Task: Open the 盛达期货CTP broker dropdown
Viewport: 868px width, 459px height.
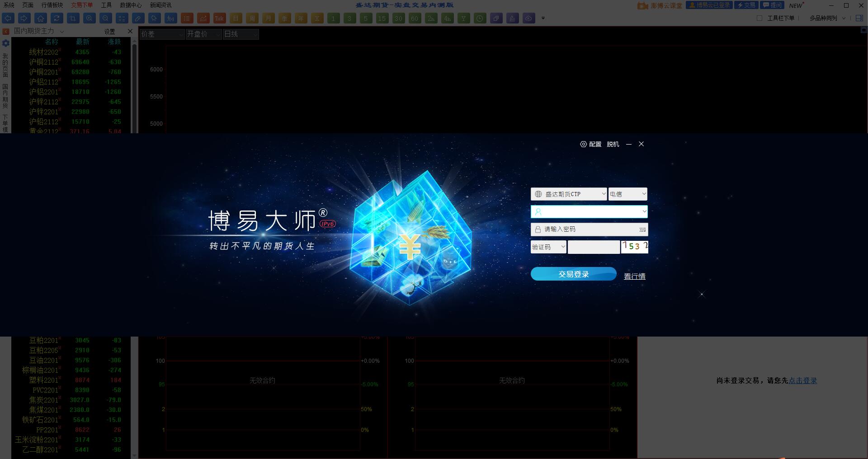Action: 569,194
